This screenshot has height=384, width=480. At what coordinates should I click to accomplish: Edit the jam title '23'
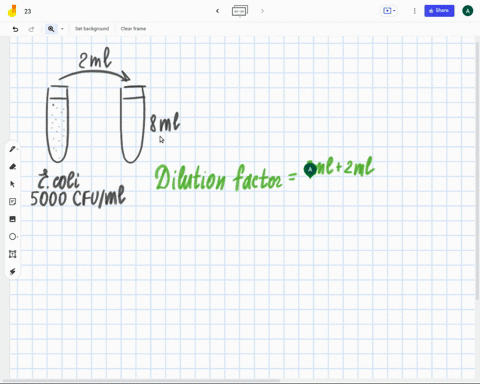pyautogui.click(x=28, y=11)
